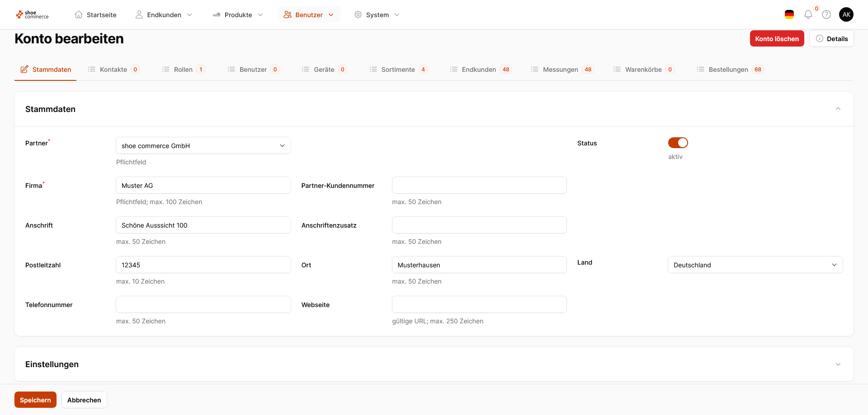
Task: Toggle the Status switch off
Action: (678, 143)
